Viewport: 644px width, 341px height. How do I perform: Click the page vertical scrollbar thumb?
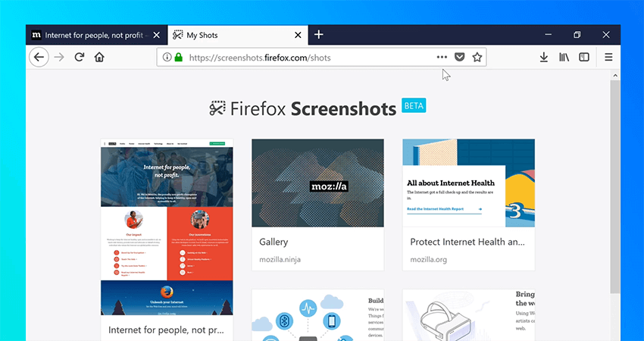(615, 187)
